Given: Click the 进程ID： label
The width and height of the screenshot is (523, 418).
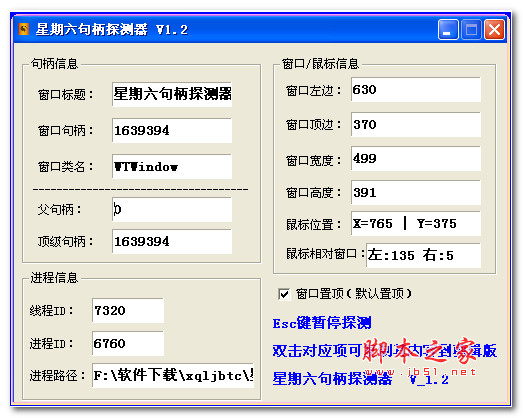Looking at the screenshot, I should [x=52, y=344].
